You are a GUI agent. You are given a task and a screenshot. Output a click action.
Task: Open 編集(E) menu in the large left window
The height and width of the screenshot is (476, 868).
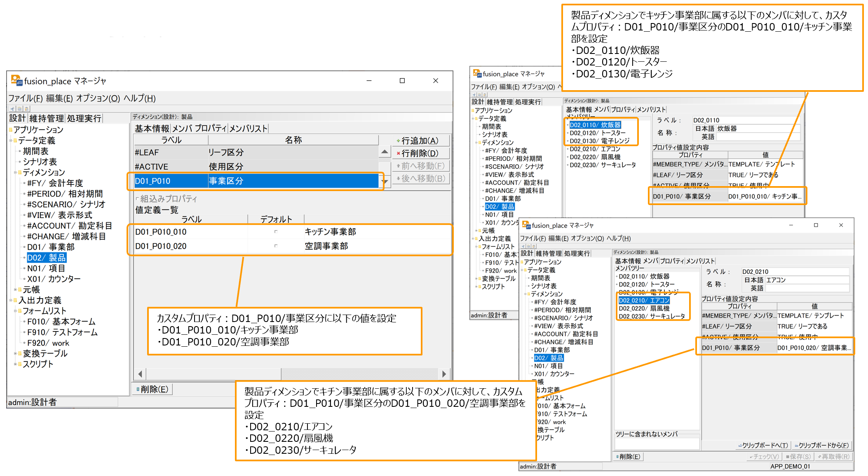(59, 98)
